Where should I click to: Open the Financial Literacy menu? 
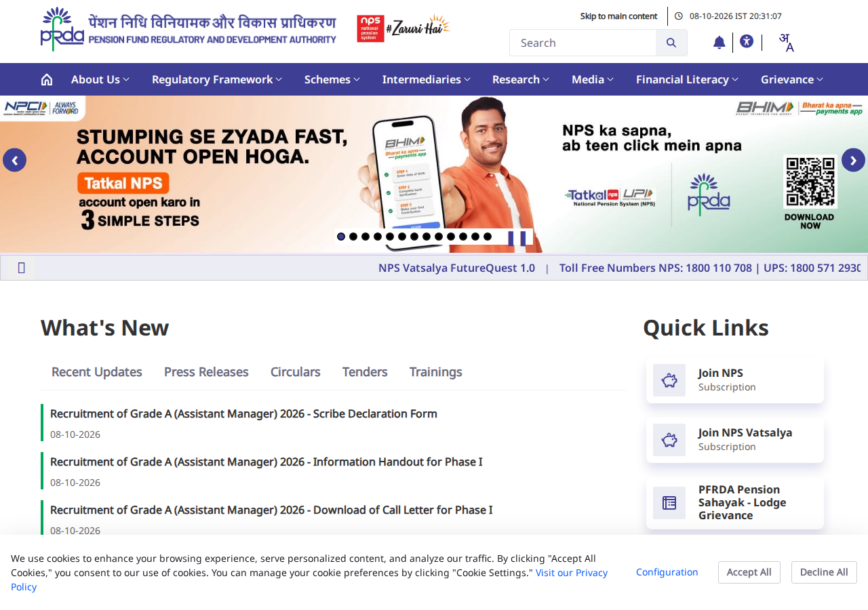(x=688, y=79)
